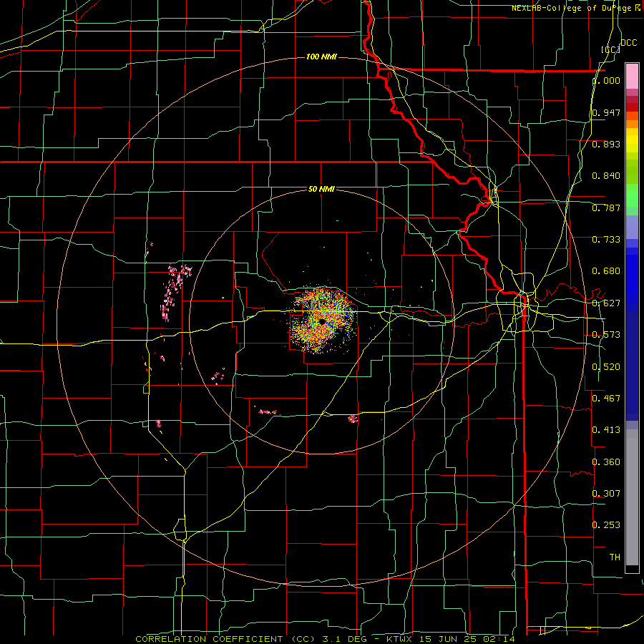Click the "0.733" color scale value
The width and height of the screenshot is (644, 644).
click(x=606, y=240)
